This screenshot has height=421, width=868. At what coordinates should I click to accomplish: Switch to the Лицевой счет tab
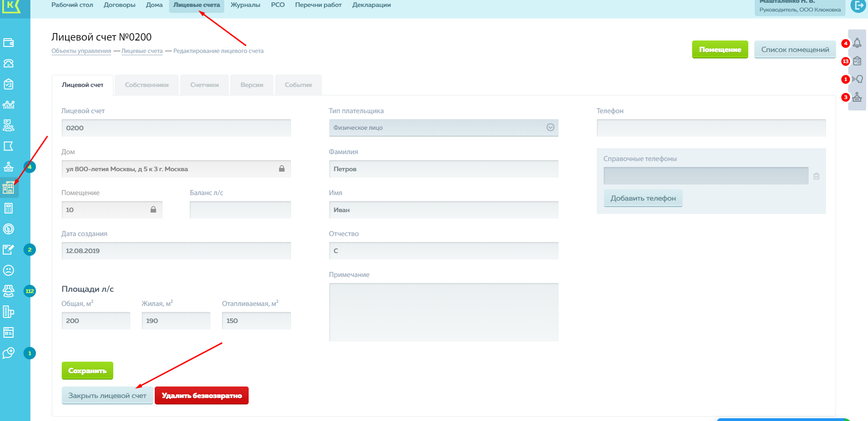click(83, 85)
